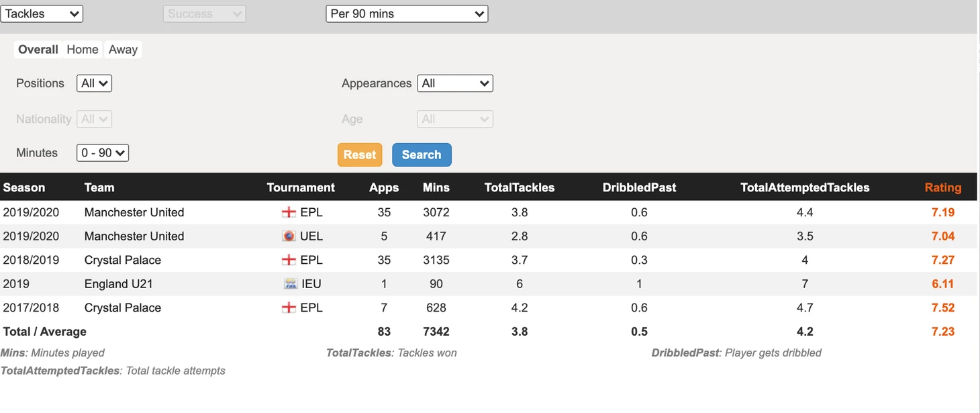Click the orange Reset button
This screenshot has height=413, width=980.
[x=360, y=154]
